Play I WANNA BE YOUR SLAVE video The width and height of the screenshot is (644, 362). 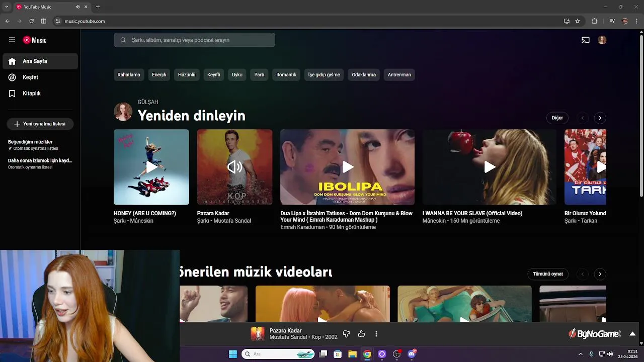[x=490, y=167]
